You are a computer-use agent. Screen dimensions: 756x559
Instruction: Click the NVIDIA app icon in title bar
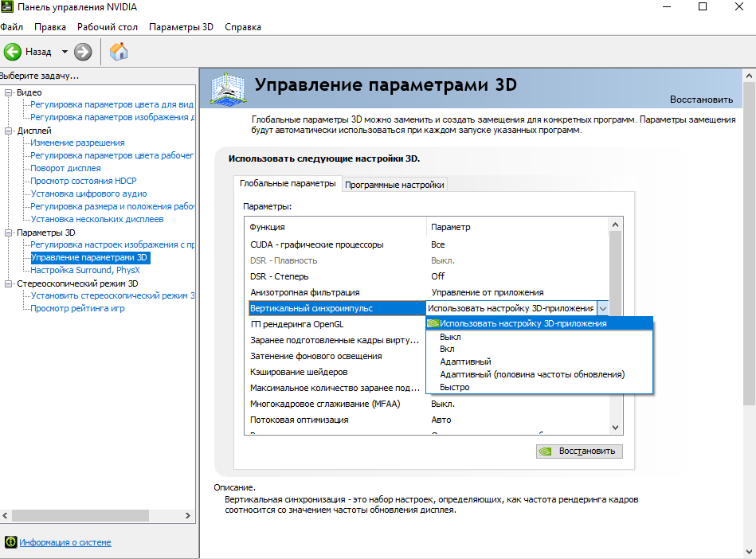(6, 6)
